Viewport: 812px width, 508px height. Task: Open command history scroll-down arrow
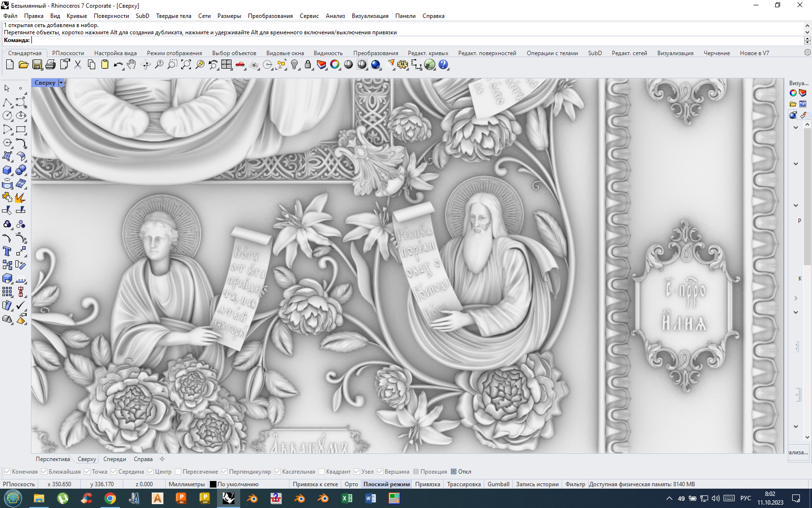coord(807,32)
